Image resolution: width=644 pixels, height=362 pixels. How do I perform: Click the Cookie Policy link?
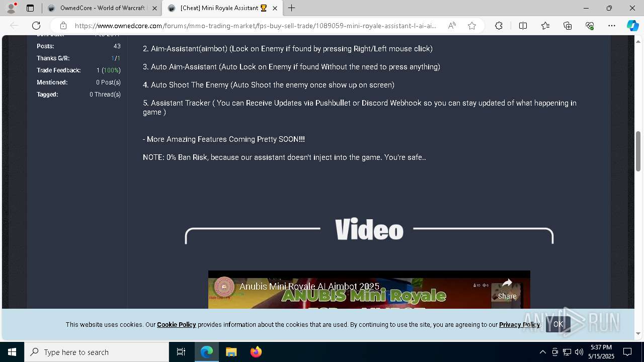pos(177,324)
